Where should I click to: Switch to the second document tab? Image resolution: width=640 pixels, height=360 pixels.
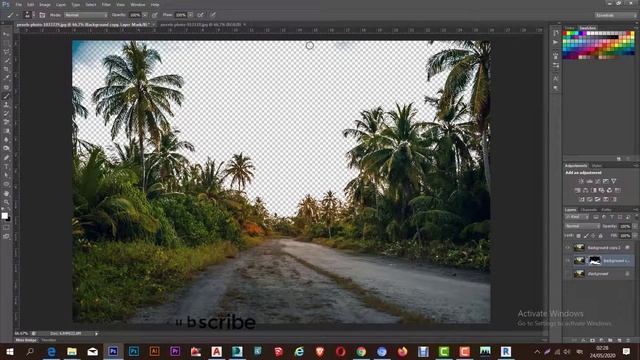201,25
